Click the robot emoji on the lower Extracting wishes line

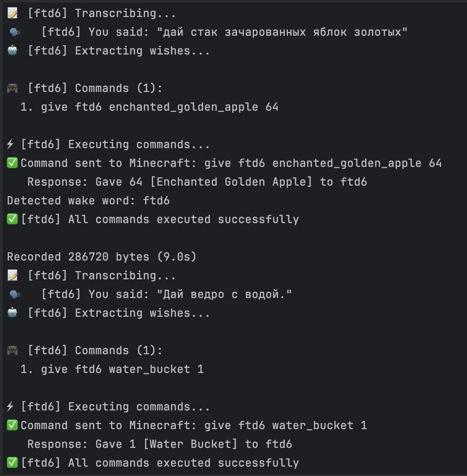pos(12,313)
